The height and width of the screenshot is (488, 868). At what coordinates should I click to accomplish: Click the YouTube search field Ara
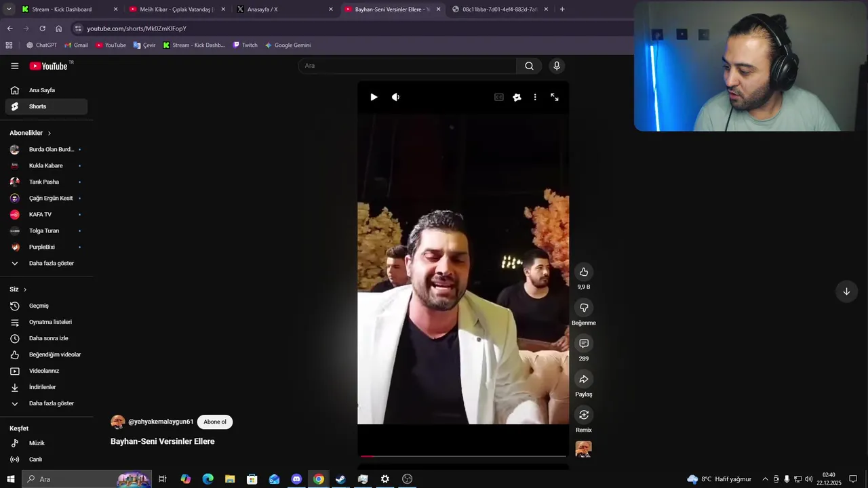(x=407, y=66)
